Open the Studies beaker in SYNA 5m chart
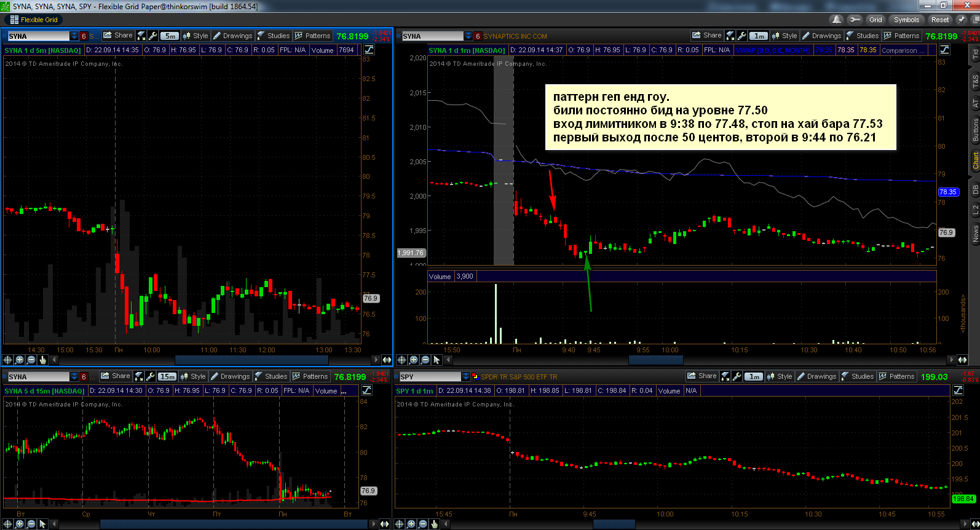The width and height of the screenshot is (980, 530). 273,36
